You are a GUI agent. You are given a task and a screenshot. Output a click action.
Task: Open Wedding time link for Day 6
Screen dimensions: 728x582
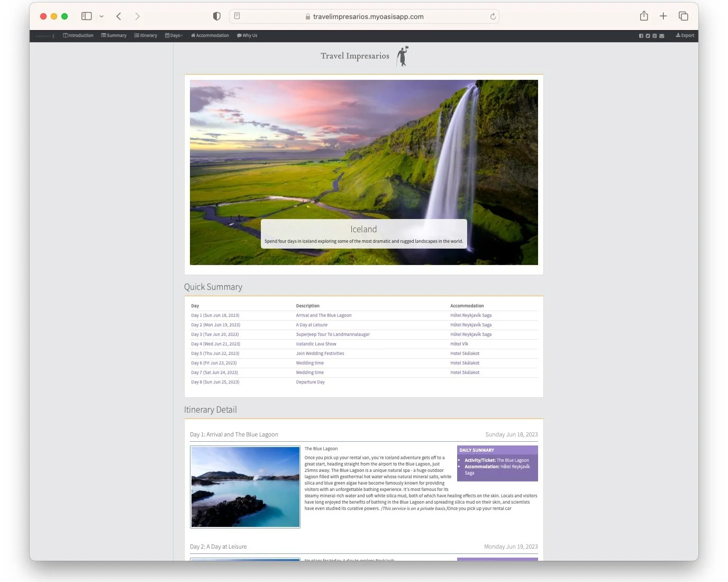[x=310, y=363]
